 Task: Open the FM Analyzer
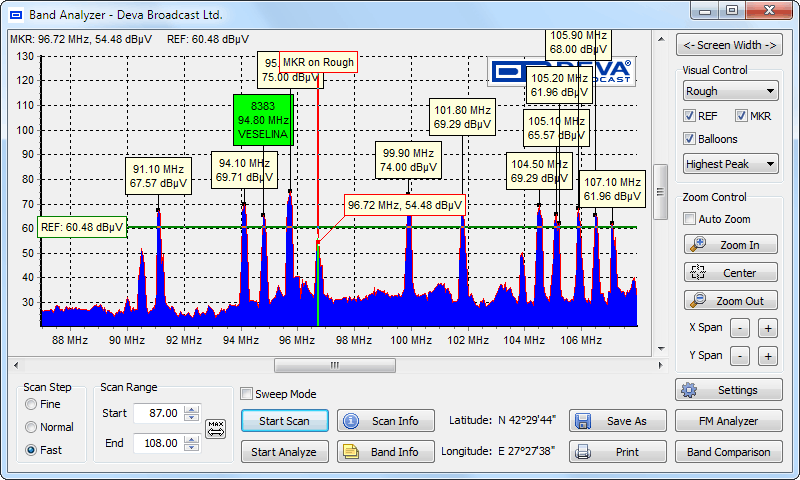tap(729, 421)
